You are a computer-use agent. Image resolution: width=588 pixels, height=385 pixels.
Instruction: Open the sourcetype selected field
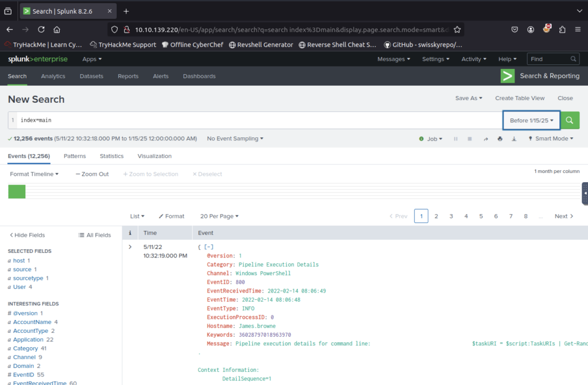pos(28,278)
